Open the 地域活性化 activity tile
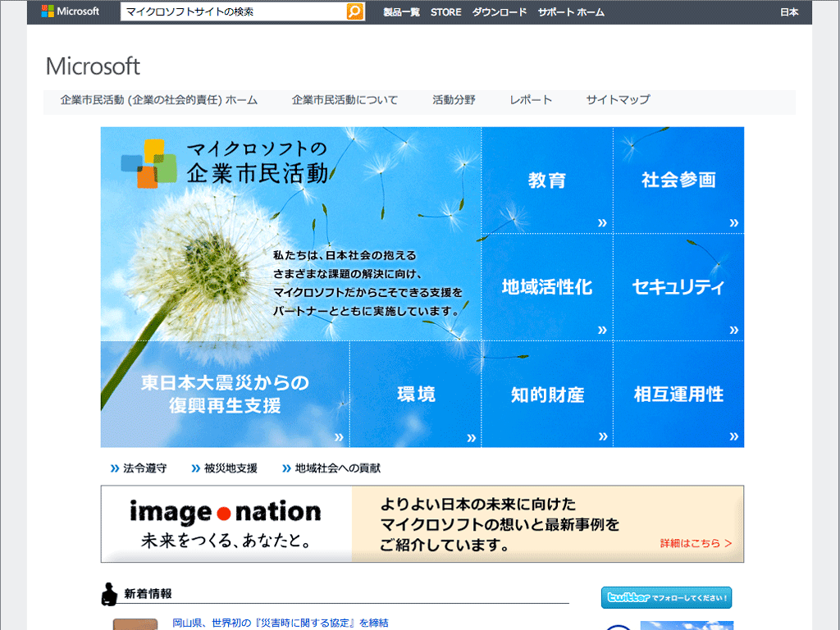Viewport: 840px width, 630px height. pos(547,287)
